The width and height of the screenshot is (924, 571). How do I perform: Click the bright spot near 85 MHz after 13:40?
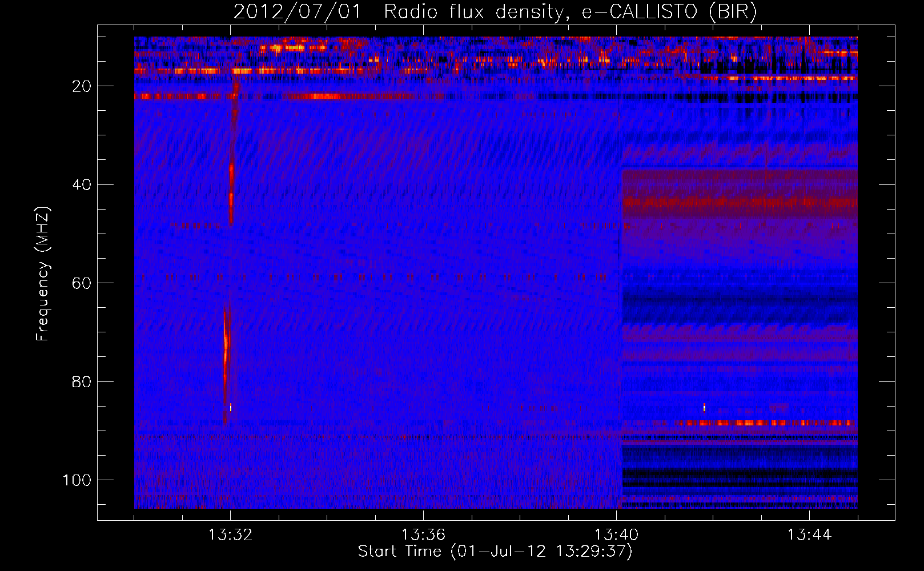pos(704,407)
